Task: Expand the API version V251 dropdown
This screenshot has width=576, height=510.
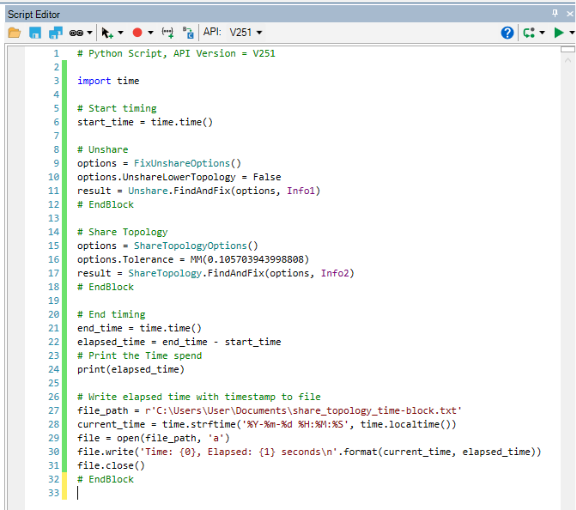Action: 245,32
